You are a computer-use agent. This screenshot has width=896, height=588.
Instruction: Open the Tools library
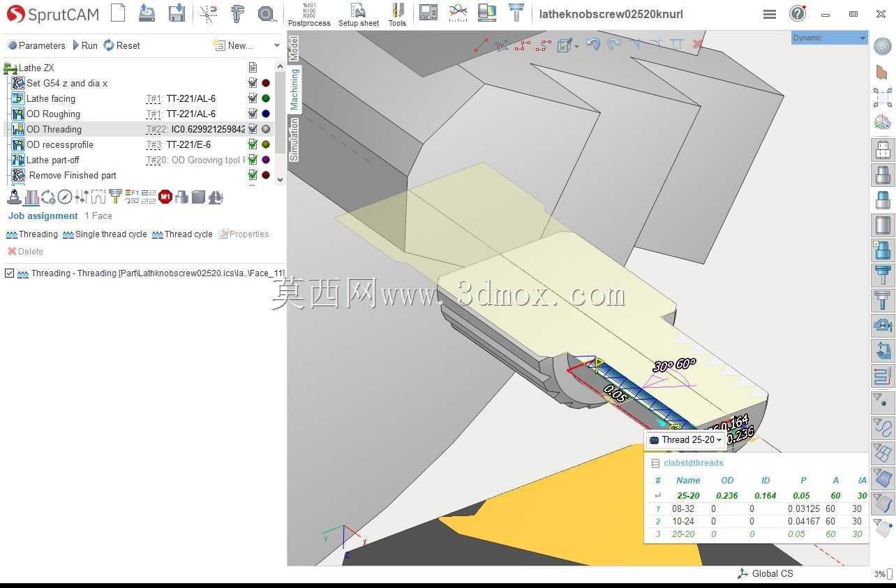397,14
